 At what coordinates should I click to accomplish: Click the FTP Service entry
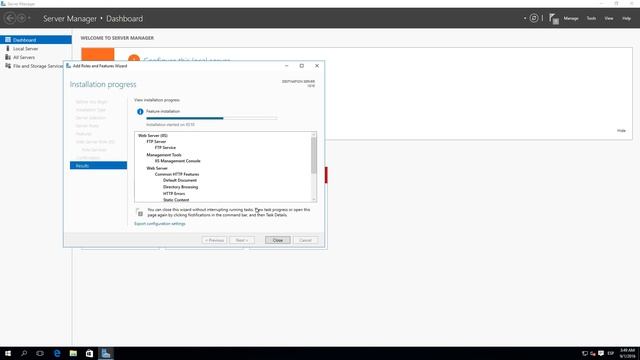[165, 148]
